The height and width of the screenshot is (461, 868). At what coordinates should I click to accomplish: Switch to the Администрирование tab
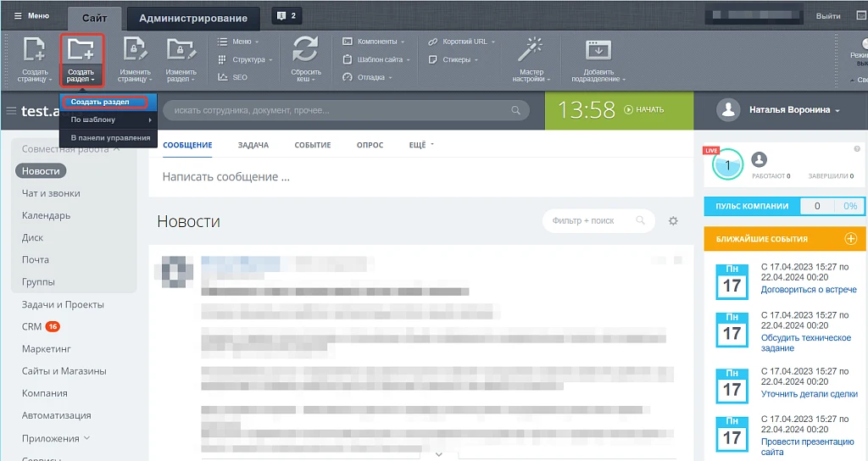(x=193, y=19)
